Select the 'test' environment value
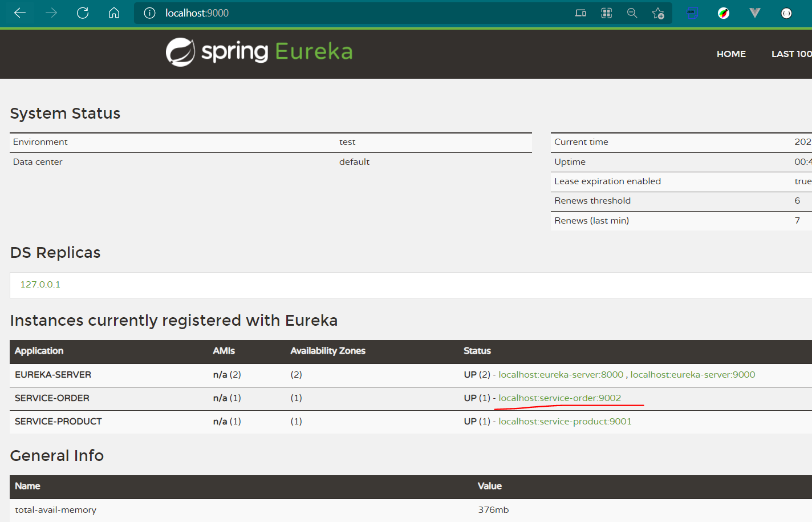812x522 pixels. pos(347,141)
